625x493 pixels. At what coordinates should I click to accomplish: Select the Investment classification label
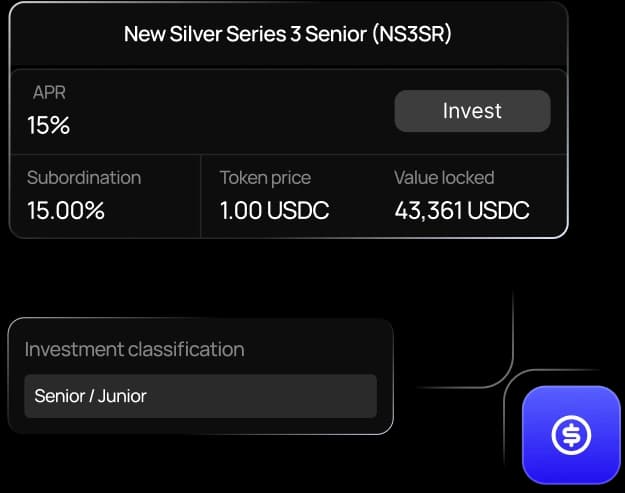(134, 350)
